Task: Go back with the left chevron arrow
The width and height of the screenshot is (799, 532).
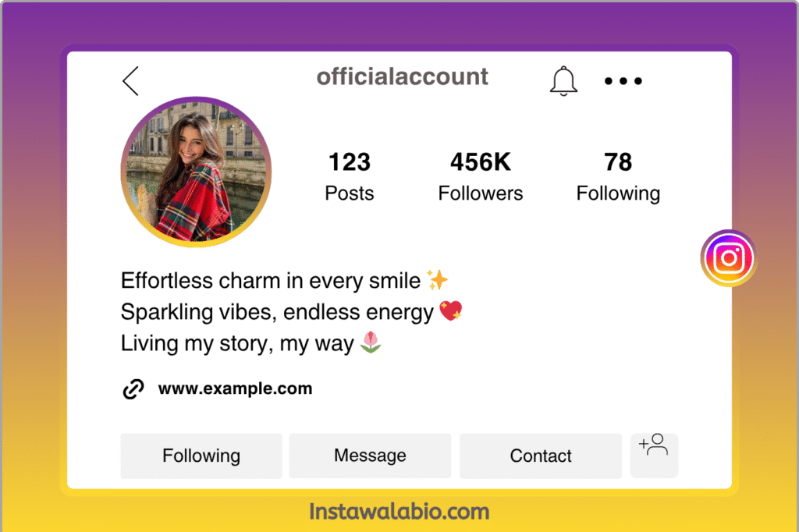Action: coord(130,81)
